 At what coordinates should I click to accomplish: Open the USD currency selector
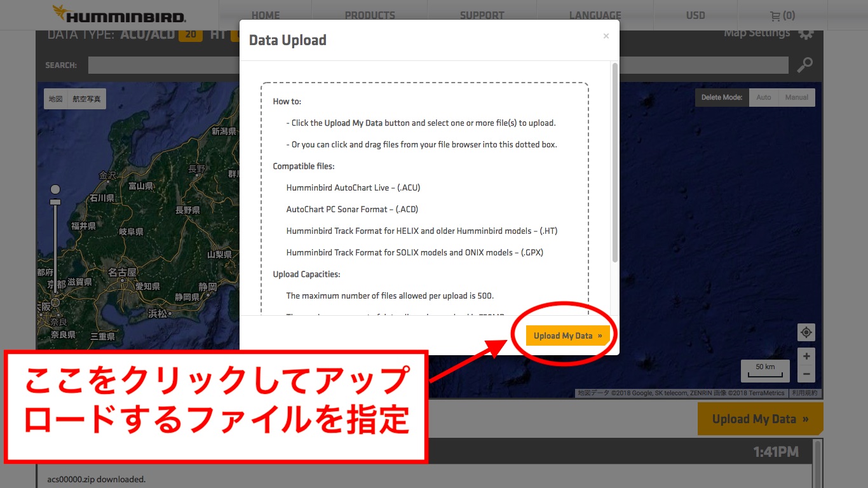pos(695,15)
